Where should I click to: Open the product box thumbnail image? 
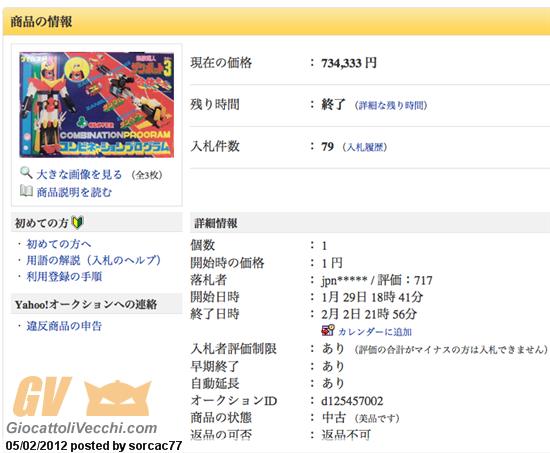(x=96, y=105)
